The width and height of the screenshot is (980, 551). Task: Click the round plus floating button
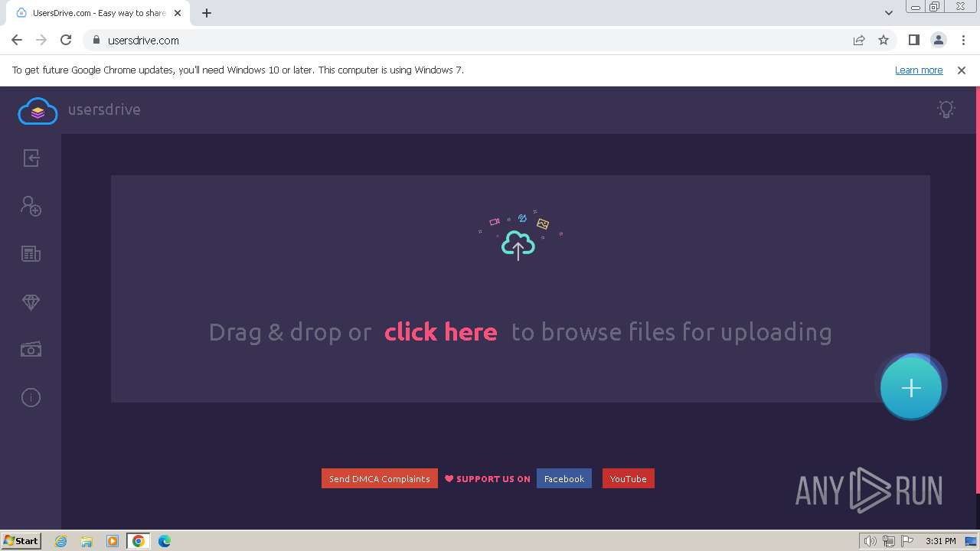911,388
